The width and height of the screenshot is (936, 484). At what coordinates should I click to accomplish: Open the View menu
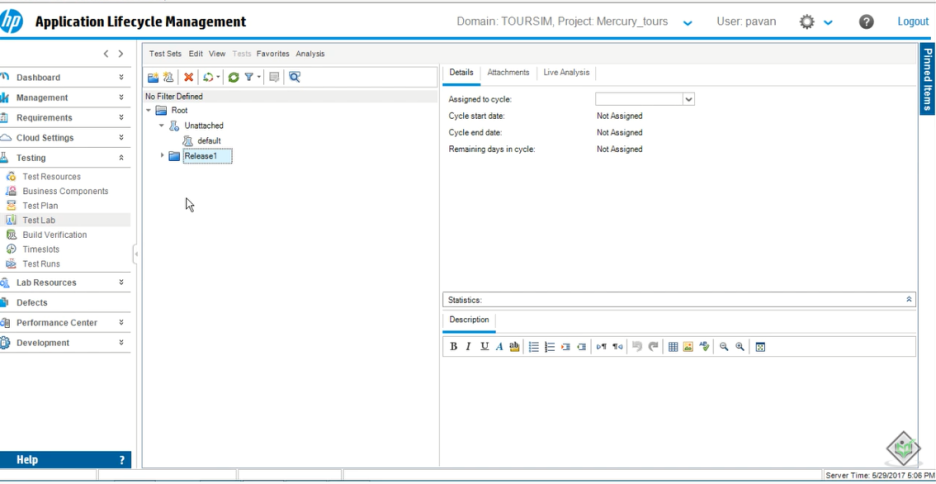click(x=217, y=54)
